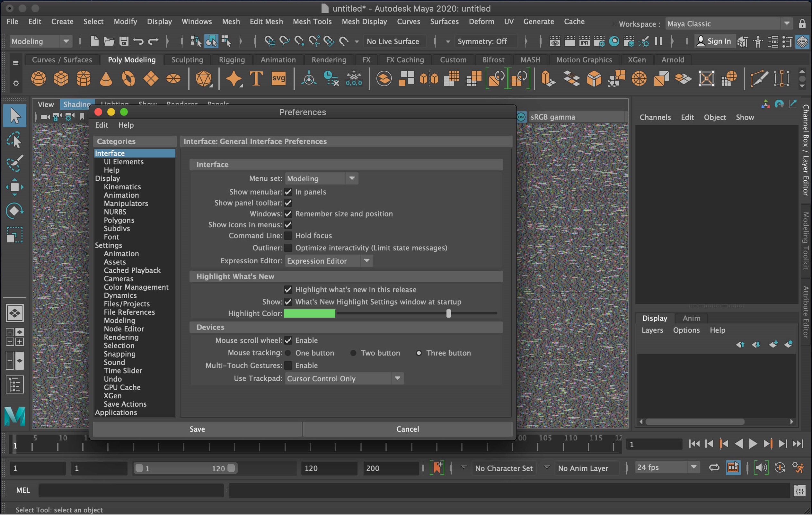
Task: Open the script editor icon by command line
Action: 799,491
